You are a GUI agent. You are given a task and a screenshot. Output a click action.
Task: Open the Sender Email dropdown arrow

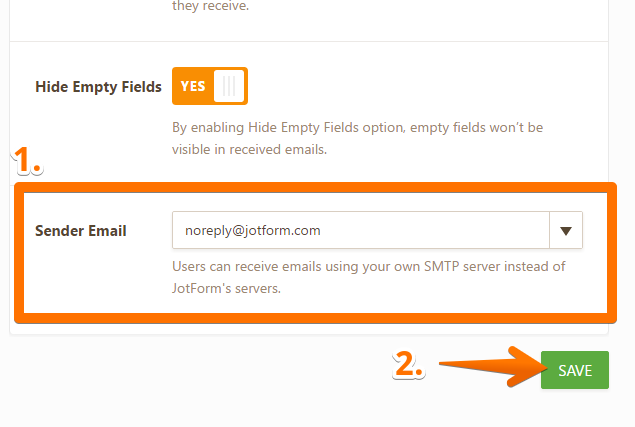(x=566, y=230)
